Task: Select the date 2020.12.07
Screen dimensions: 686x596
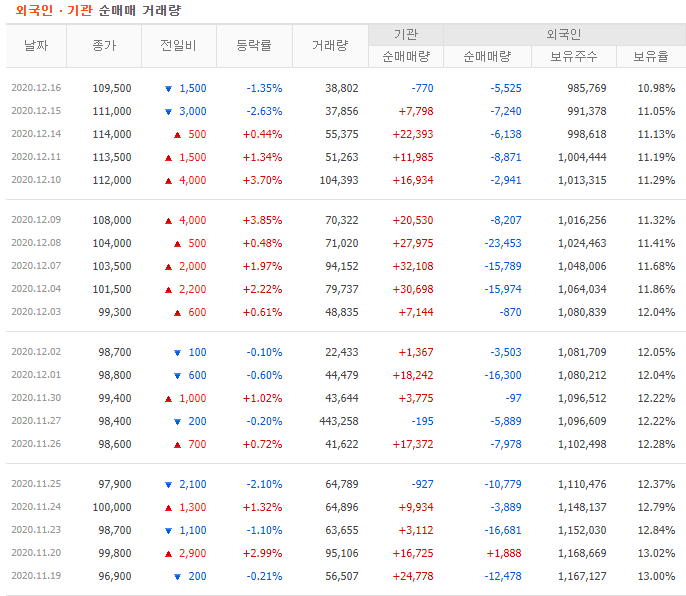Action: [x=36, y=266]
